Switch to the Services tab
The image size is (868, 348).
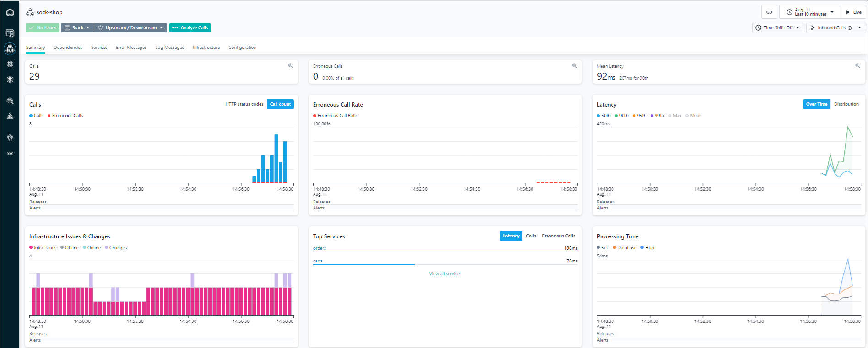pos(99,48)
